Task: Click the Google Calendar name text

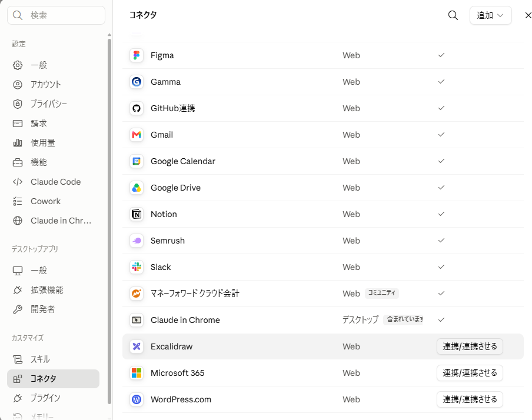Action: tap(183, 161)
